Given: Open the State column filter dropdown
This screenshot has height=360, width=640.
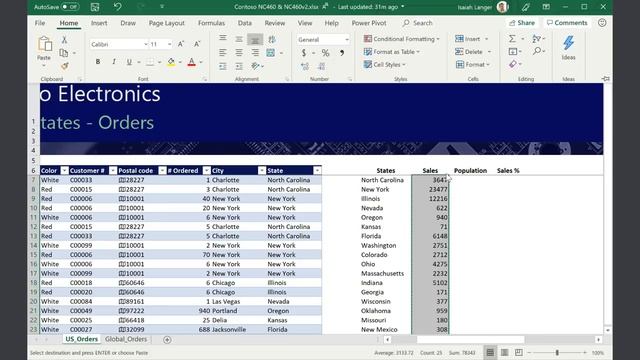Looking at the screenshot, I should pos(317,171).
